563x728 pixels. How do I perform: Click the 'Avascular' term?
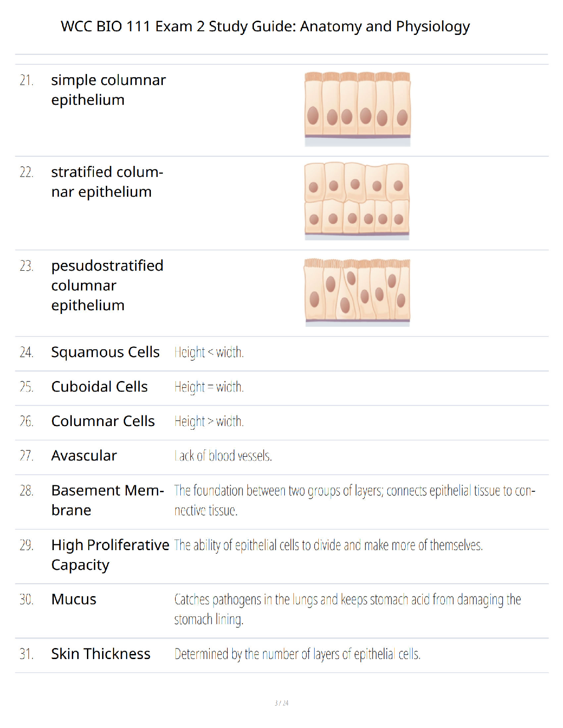pos(84,455)
